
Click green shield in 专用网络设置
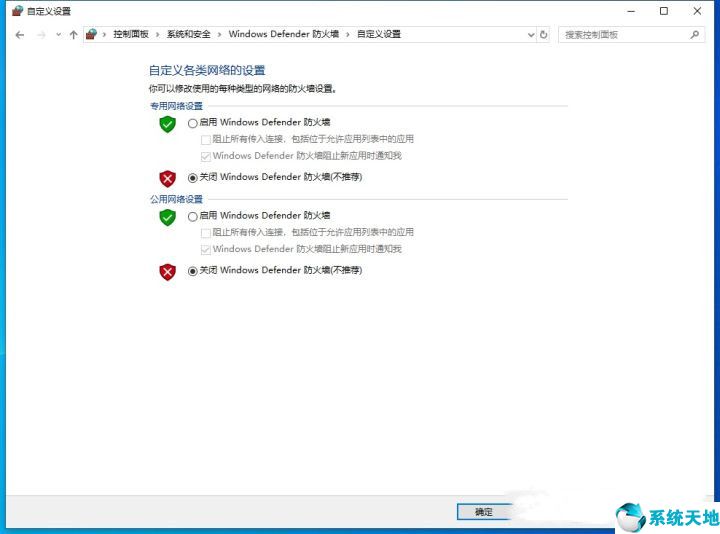pyautogui.click(x=168, y=124)
